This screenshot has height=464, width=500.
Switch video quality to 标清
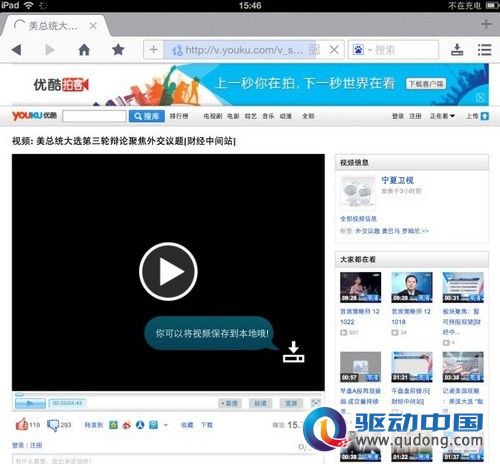coord(260,403)
